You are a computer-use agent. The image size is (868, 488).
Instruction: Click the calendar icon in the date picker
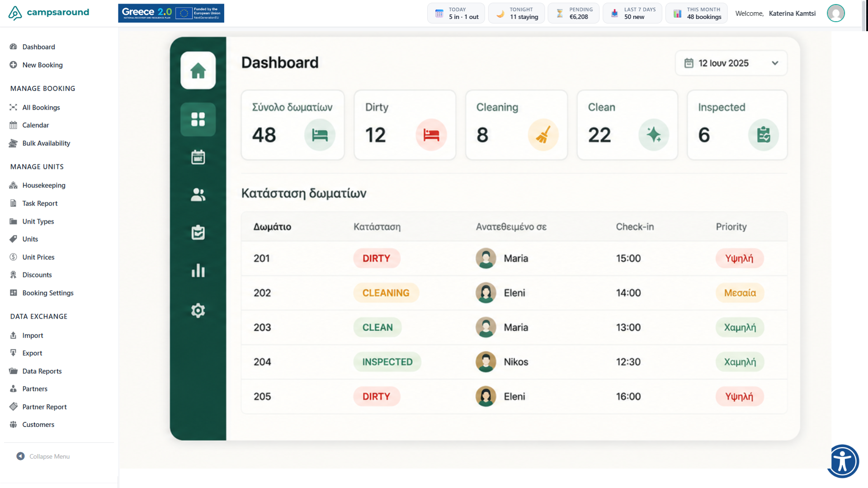pyautogui.click(x=689, y=63)
